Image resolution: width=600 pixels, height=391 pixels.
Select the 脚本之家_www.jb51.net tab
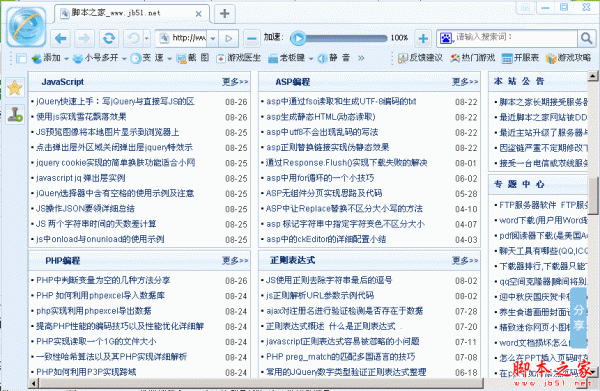click(x=132, y=14)
